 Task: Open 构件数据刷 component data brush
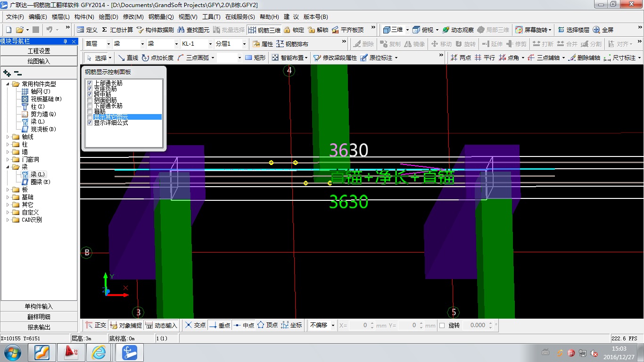[x=155, y=30]
